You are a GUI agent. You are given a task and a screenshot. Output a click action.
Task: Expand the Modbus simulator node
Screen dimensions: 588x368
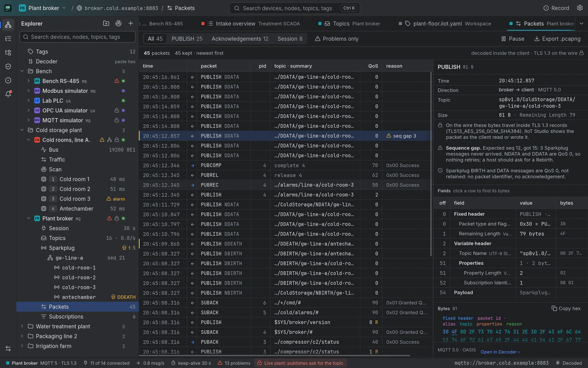point(28,91)
